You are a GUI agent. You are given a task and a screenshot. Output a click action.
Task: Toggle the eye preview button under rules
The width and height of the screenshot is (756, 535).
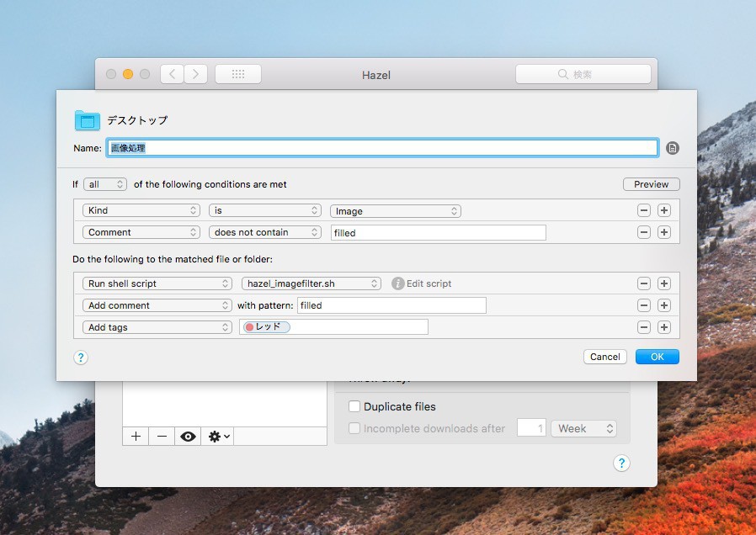pyautogui.click(x=188, y=437)
